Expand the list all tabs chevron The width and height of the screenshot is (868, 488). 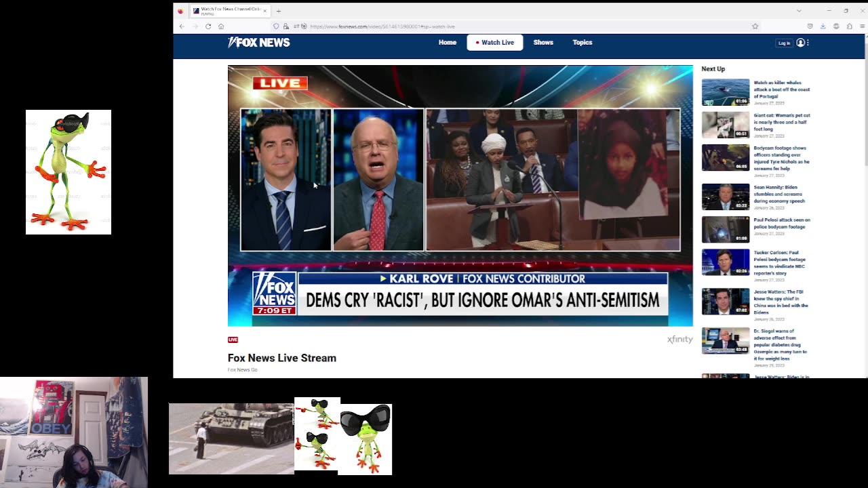(799, 11)
